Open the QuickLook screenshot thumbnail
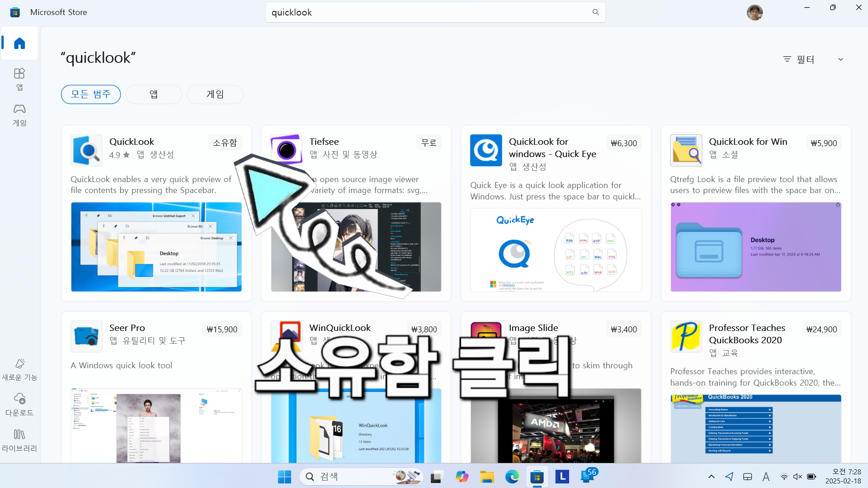Screen dimensions: 868x488 click(x=156, y=247)
